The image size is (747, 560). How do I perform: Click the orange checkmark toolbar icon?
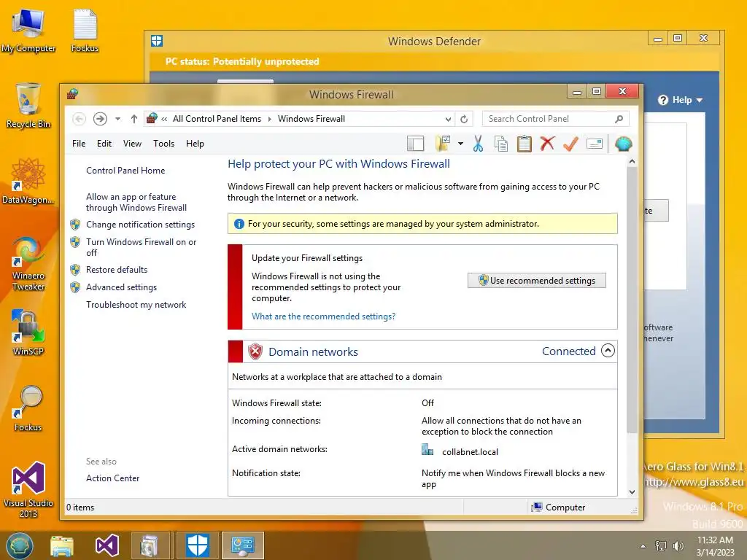[x=570, y=144]
